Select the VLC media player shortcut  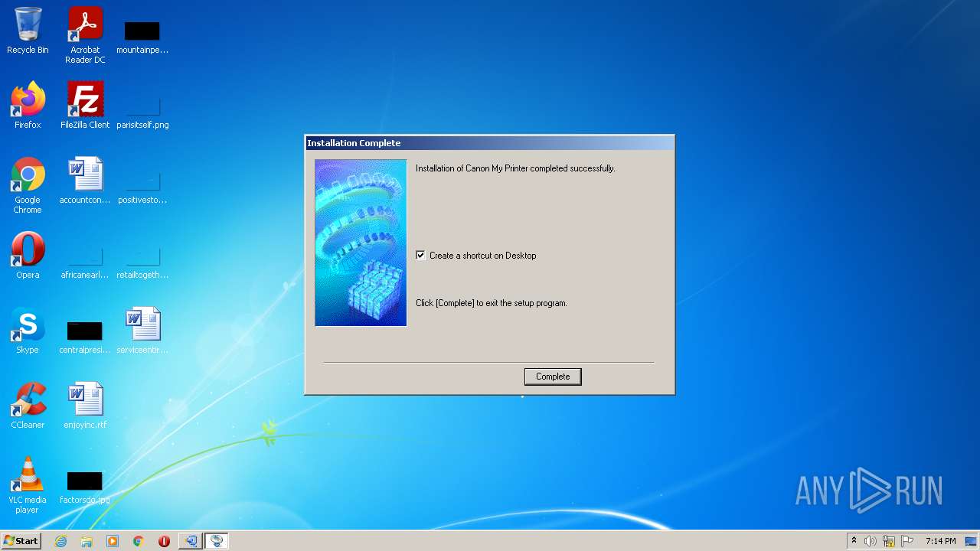[x=28, y=485]
